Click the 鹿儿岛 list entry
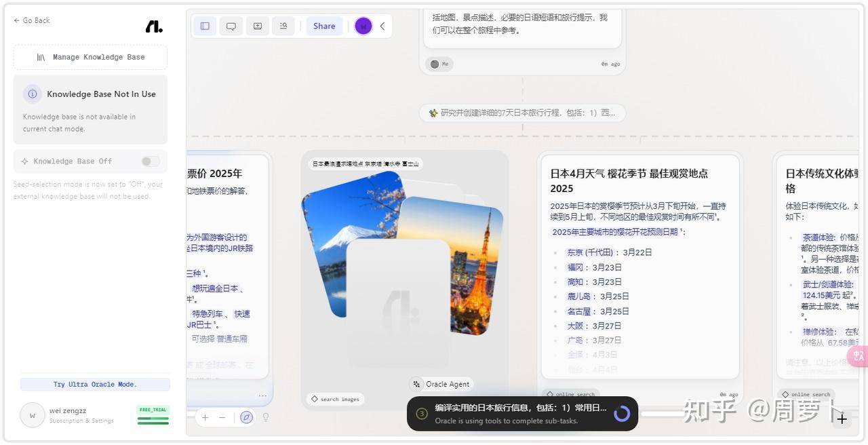The width and height of the screenshot is (868, 445). (x=598, y=296)
